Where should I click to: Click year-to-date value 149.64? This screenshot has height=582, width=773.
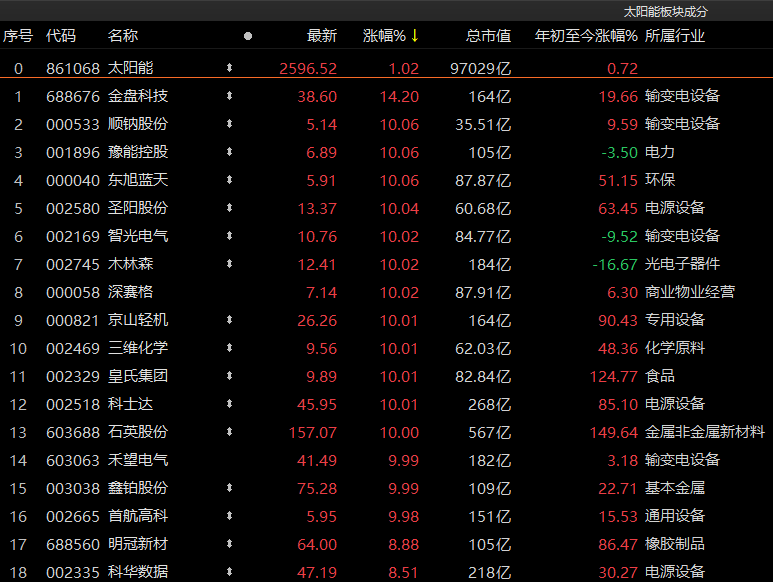coord(614,433)
